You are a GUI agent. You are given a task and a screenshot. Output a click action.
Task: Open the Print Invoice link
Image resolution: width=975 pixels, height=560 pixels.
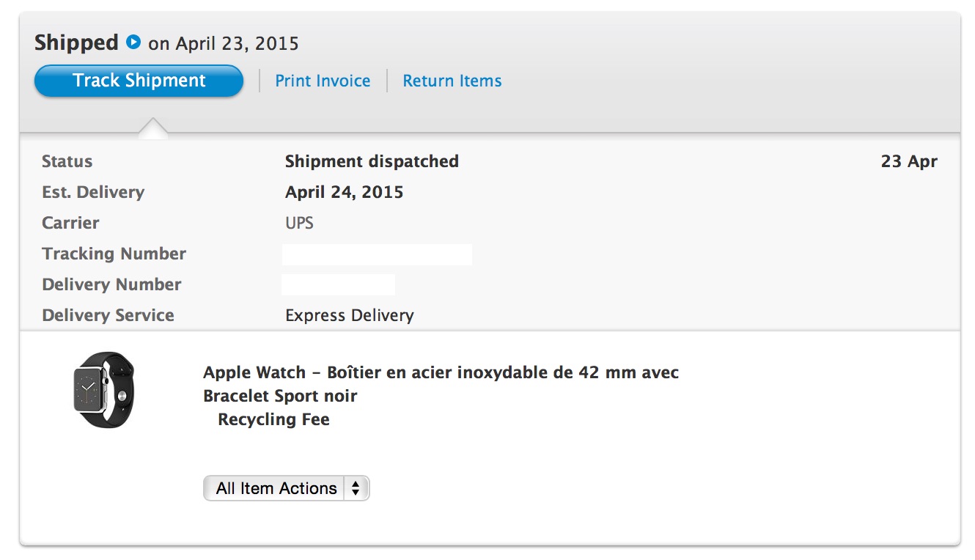click(323, 81)
